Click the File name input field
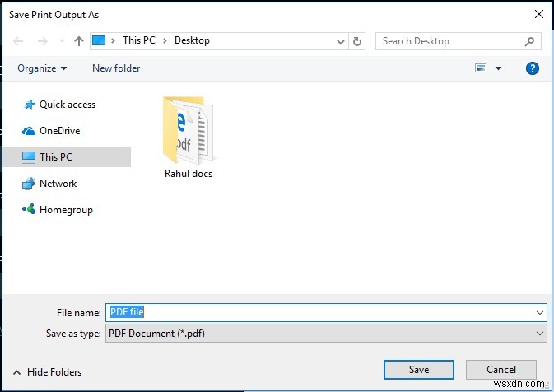Screen dimensions: 554x392 click(x=326, y=312)
